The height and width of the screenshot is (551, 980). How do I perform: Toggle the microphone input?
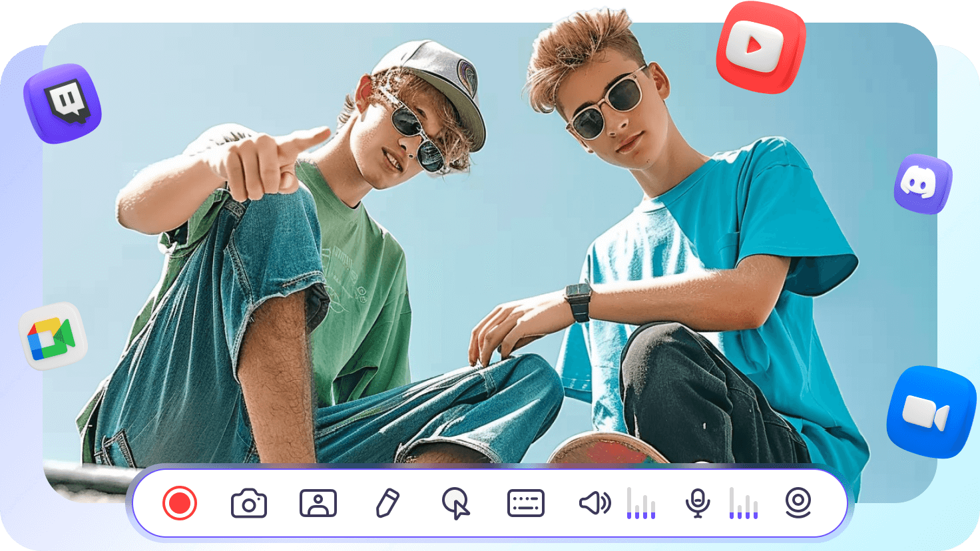point(698,504)
